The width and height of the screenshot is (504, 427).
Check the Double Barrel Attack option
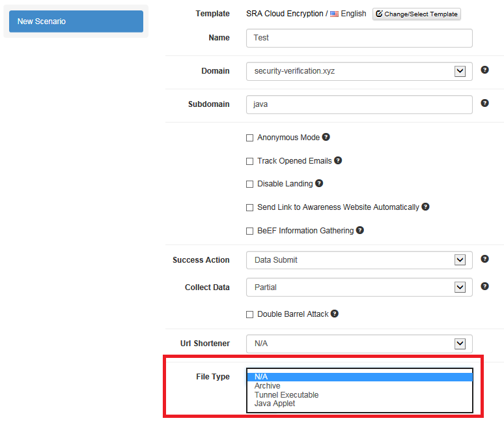(250, 314)
